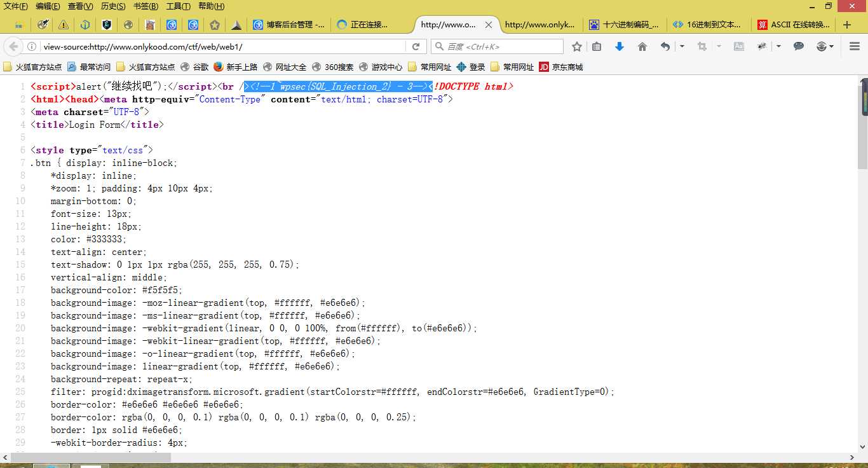Switch to the 16进制到文本 tab
This screenshot has width=868, height=468.
pyautogui.click(x=708, y=25)
